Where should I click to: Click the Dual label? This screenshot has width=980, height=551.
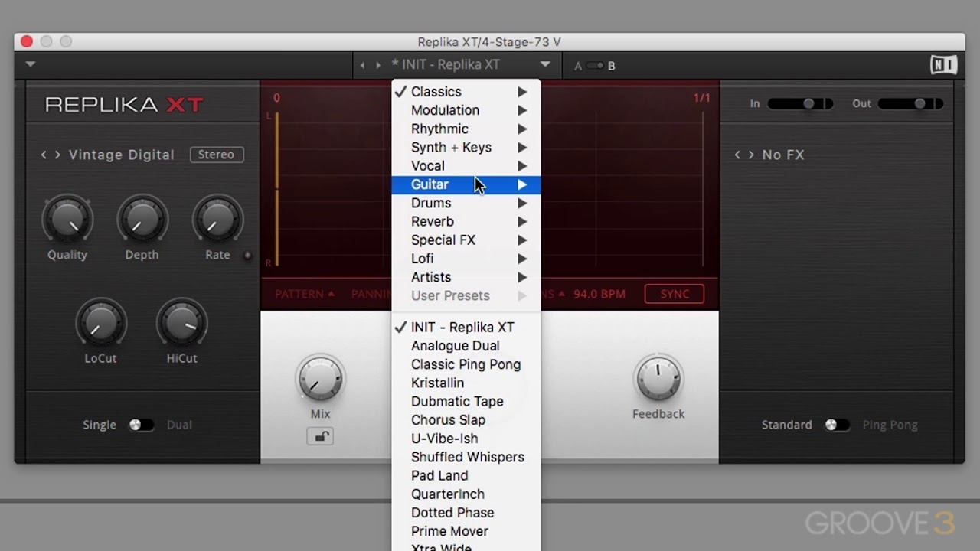pos(179,425)
